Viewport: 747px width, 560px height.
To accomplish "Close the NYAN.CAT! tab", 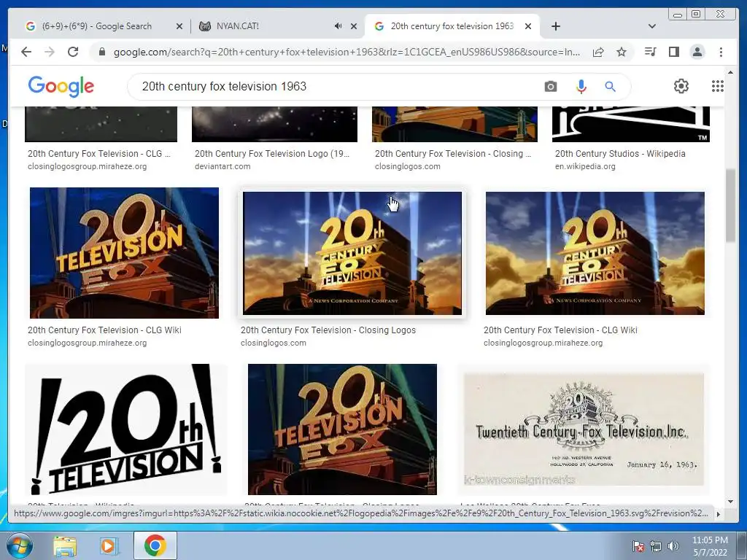I will [354, 26].
